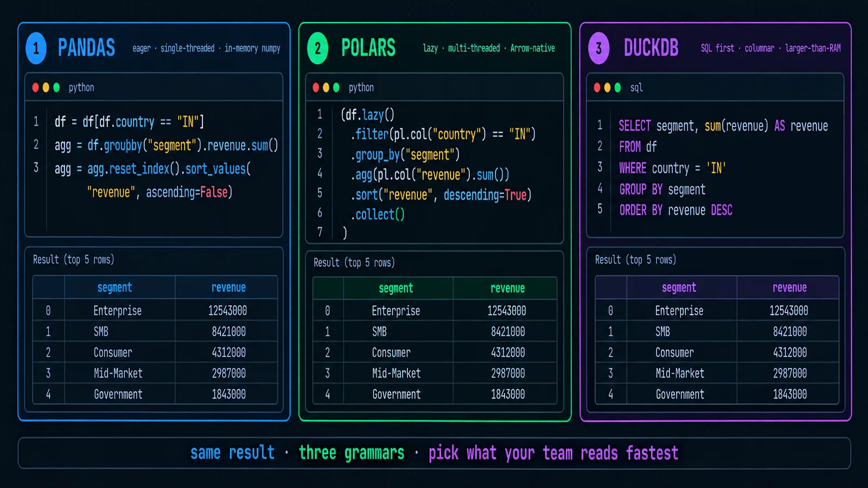Click 'same result' in bottom banner
Image resolution: width=868 pixels, height=488 pixels.
click(x=232, y=453)
